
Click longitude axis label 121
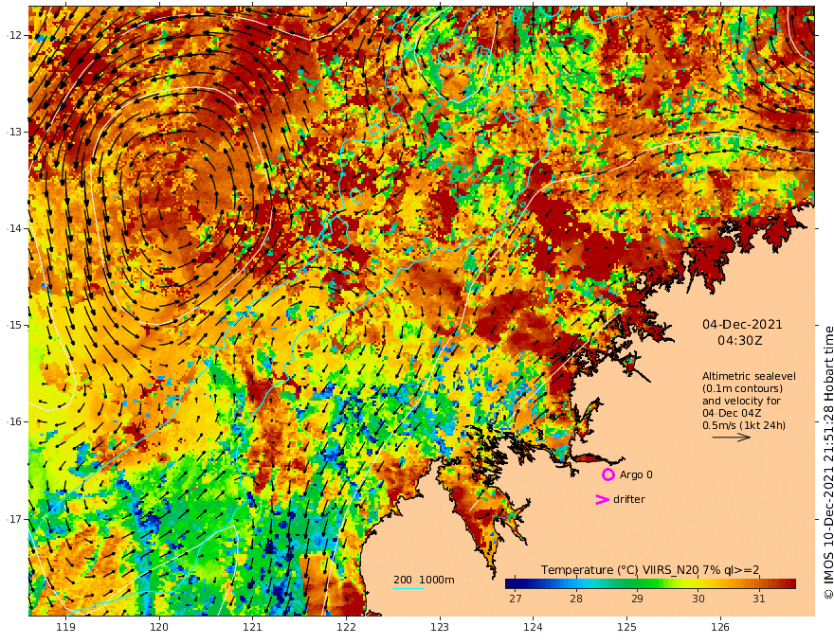(252, 627)
